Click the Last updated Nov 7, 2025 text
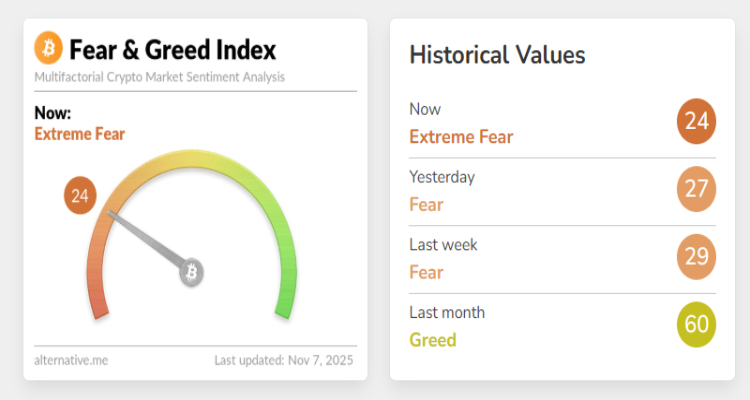Viewport: 750px width, 400px height. (x=284, y=359)
